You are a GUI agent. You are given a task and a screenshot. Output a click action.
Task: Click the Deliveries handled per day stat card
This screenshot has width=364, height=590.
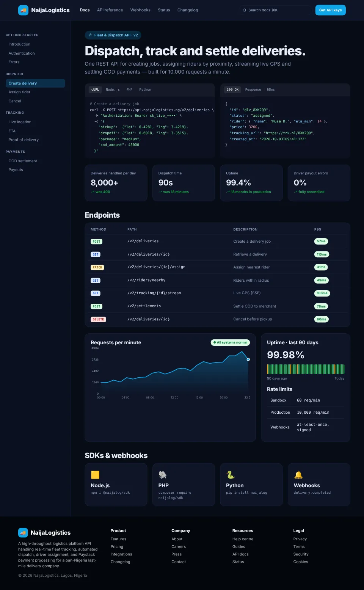point(116,183)
